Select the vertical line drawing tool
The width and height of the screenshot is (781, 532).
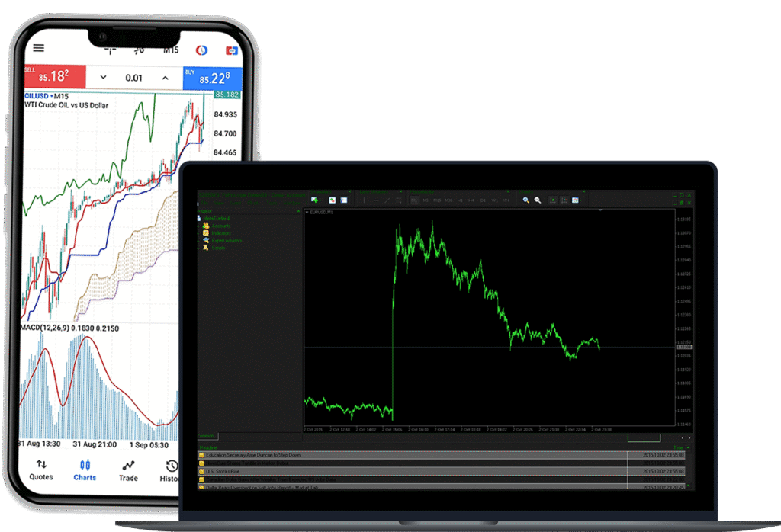(x=364, y=200)
